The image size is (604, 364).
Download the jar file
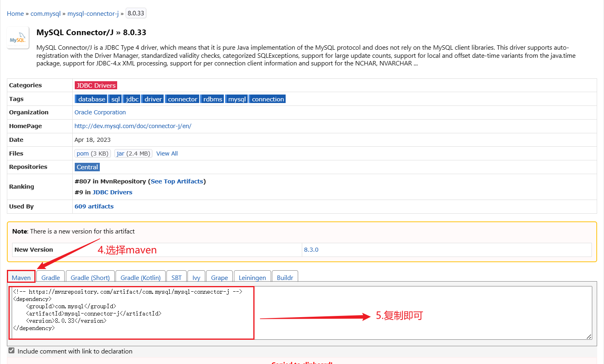tap(133, 154)
